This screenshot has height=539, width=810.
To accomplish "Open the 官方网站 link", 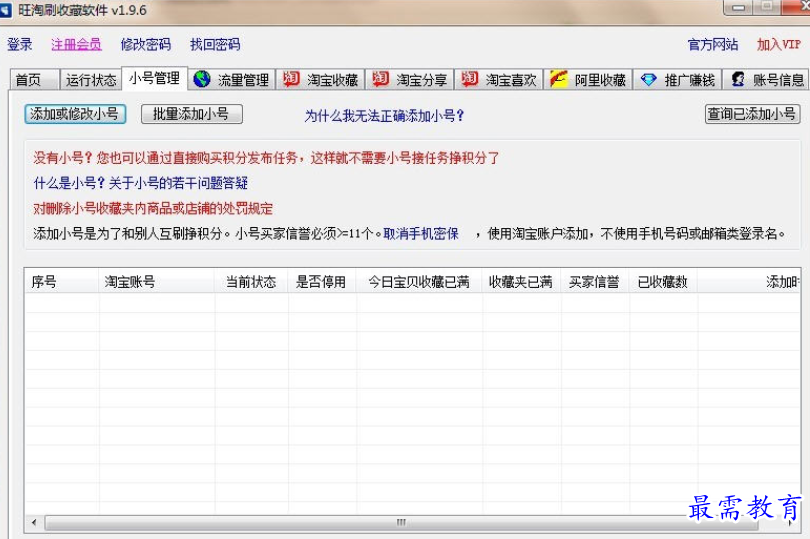I will 713,45.
